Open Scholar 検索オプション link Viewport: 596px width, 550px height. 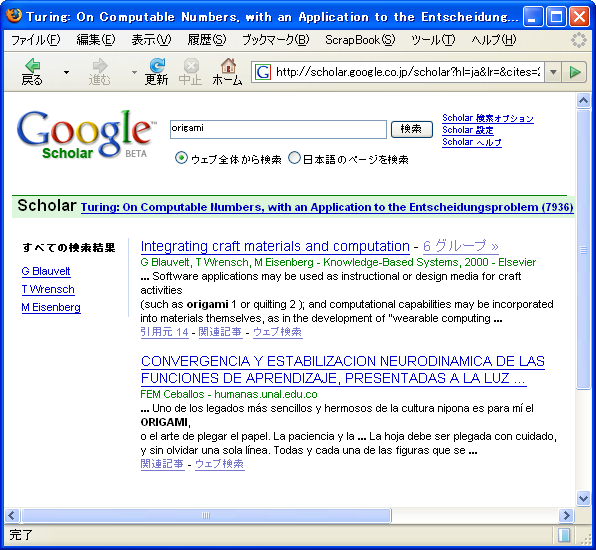[488, 118]
